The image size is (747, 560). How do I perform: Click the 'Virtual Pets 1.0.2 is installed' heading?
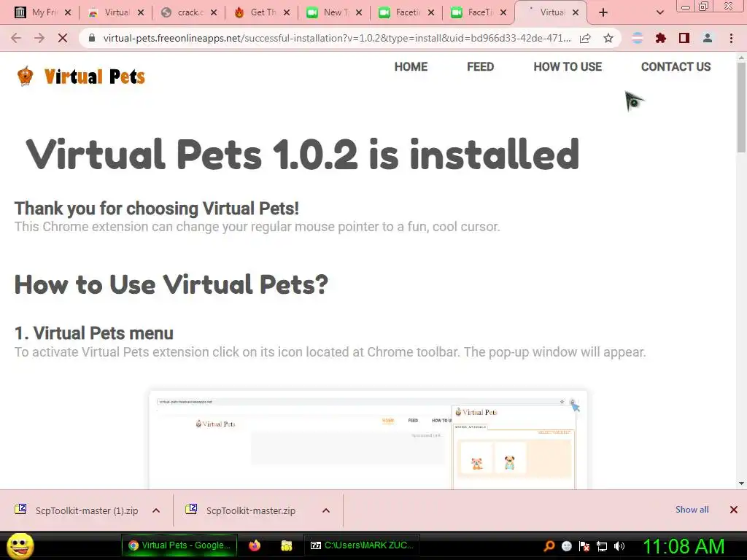click(303, 154)
